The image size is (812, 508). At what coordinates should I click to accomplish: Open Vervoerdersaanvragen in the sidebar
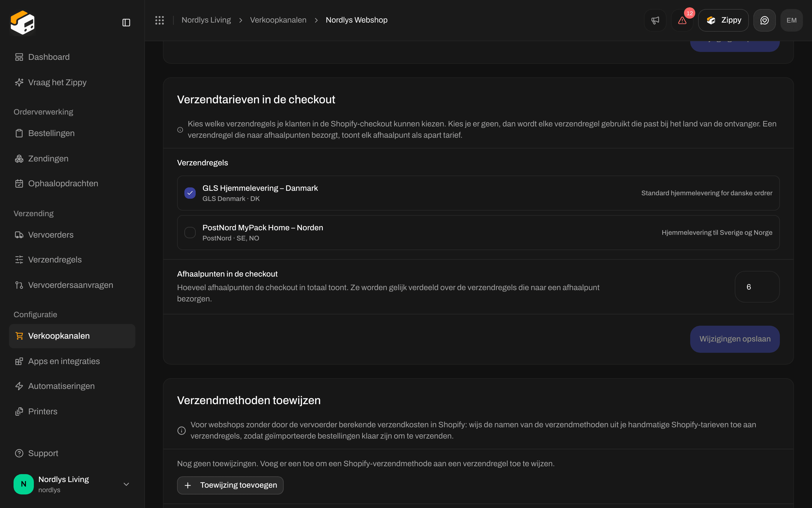[x=72, y=285]
